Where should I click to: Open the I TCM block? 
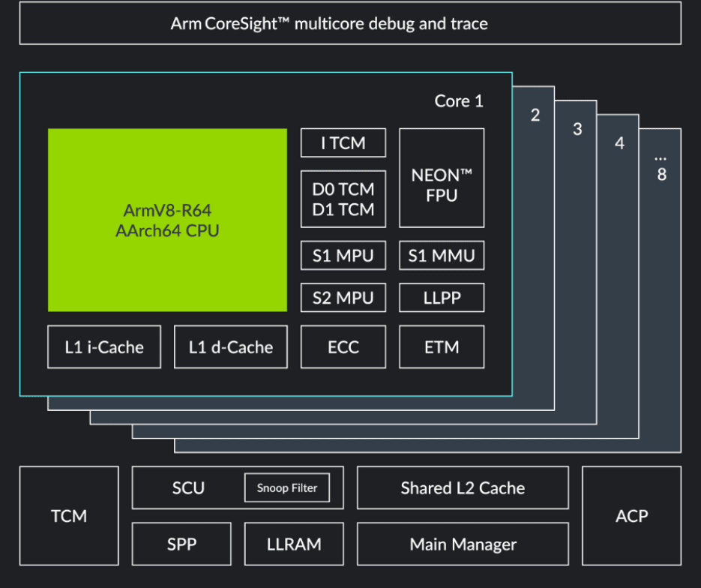click(343, 142)
